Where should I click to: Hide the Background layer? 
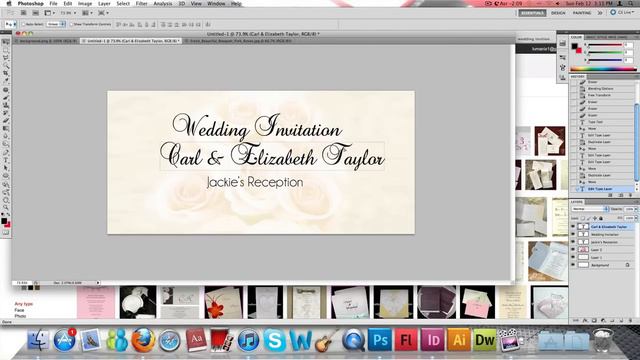(x=573, y=265)
